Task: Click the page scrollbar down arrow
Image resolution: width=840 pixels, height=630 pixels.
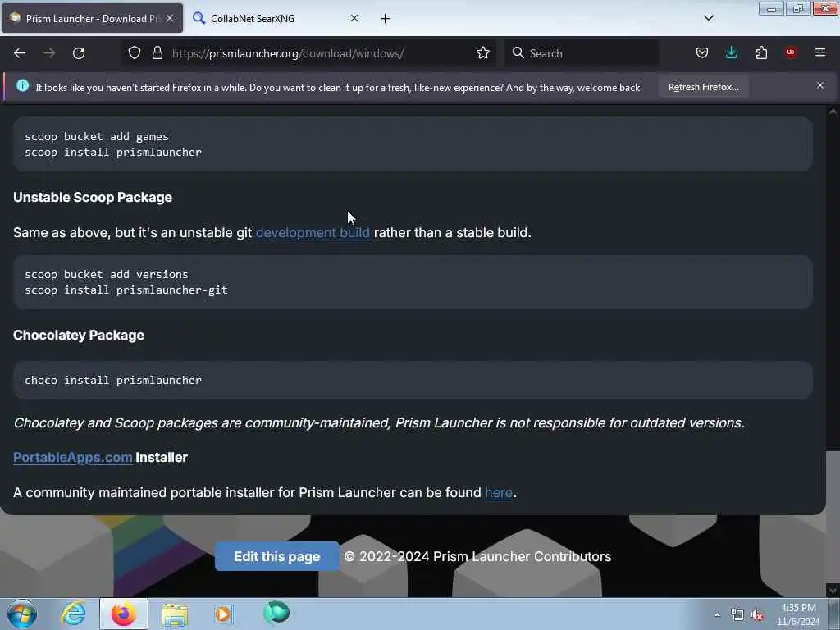Action: (x=833, y=591)
